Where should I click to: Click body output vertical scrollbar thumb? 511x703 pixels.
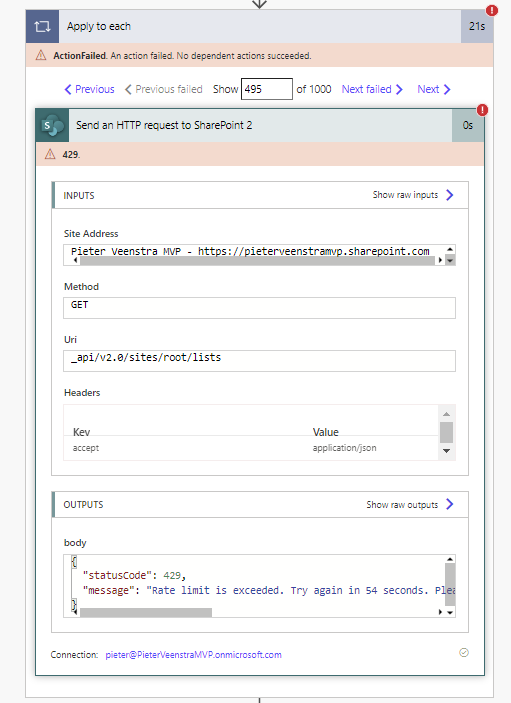pos(450,582)
